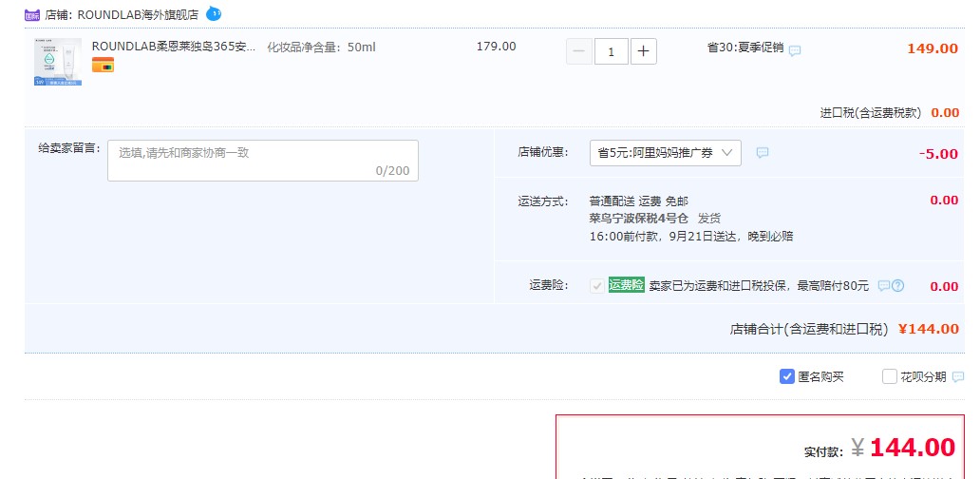
Task: Toggle the 匿名购买 checkbox
Action: click(787, 376)
